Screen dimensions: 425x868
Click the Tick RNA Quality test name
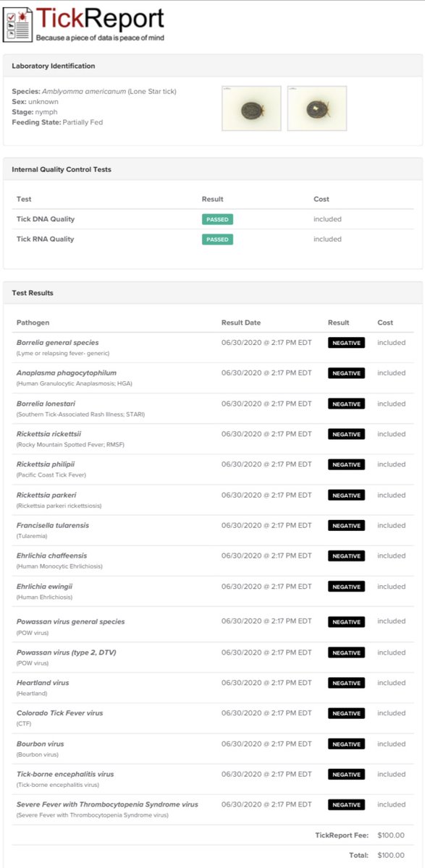pyautogui.click(x=46, y=239)
